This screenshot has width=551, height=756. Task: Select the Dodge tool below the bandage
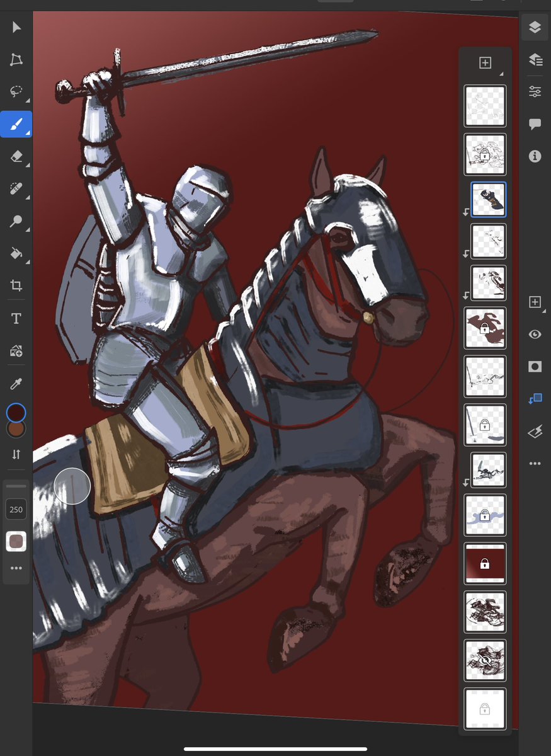pyautogui.click(x=16, y=221)
